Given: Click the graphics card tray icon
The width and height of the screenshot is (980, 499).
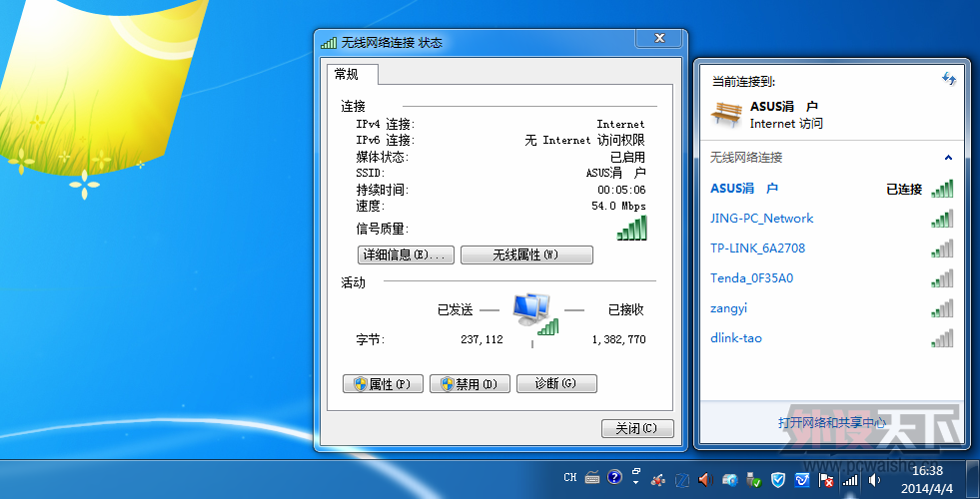Looking at the screenshot, I should pyautogui.click(x=729, y=480).
